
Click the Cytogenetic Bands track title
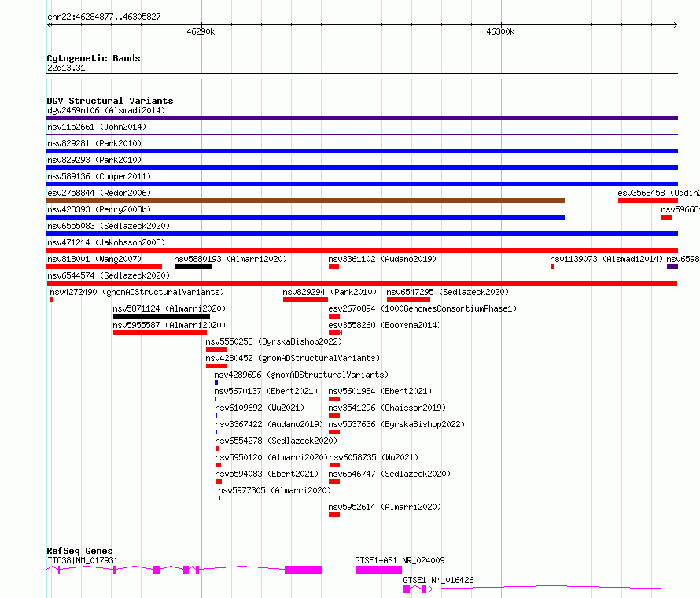pos(94,58)
